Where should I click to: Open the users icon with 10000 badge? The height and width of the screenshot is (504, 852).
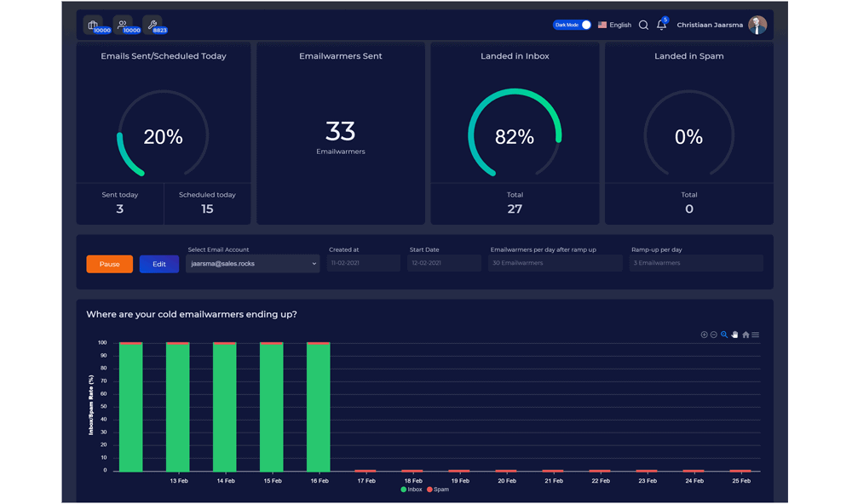[124, 25]
